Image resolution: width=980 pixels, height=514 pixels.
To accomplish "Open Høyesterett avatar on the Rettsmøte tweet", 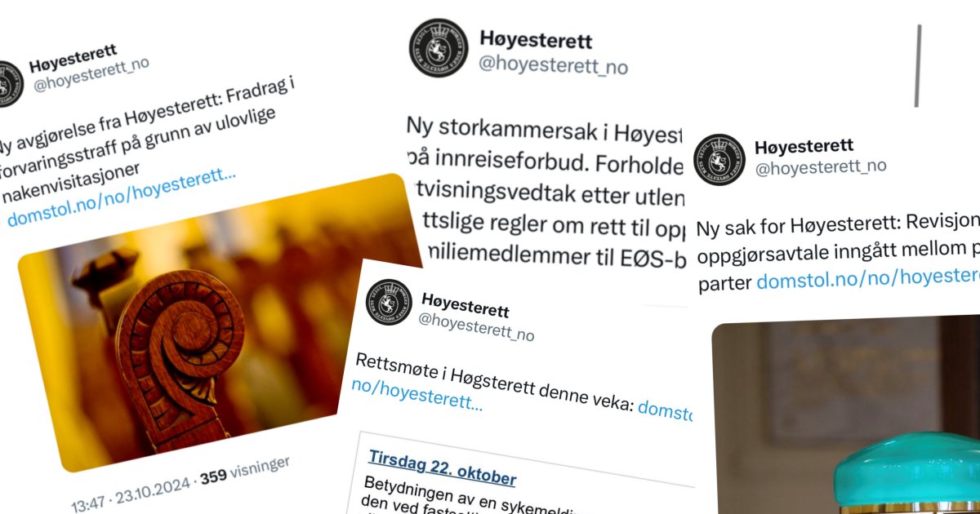I will [389, 302].
